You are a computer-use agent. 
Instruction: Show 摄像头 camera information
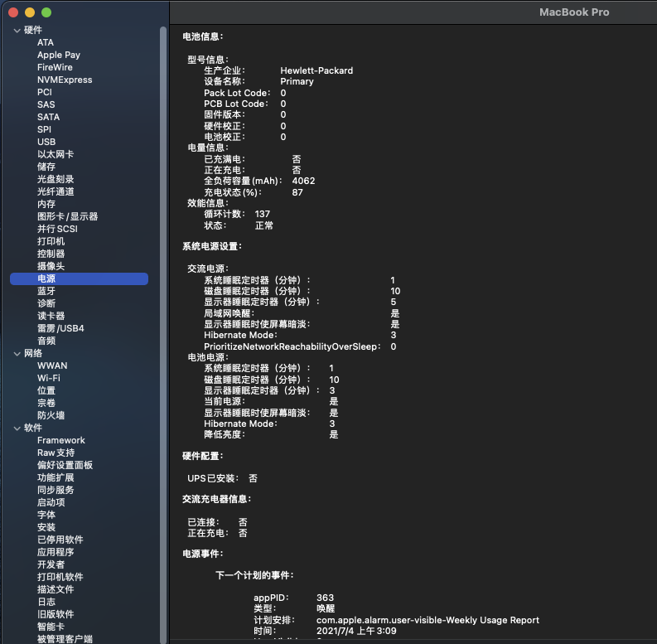pos(51,266)
